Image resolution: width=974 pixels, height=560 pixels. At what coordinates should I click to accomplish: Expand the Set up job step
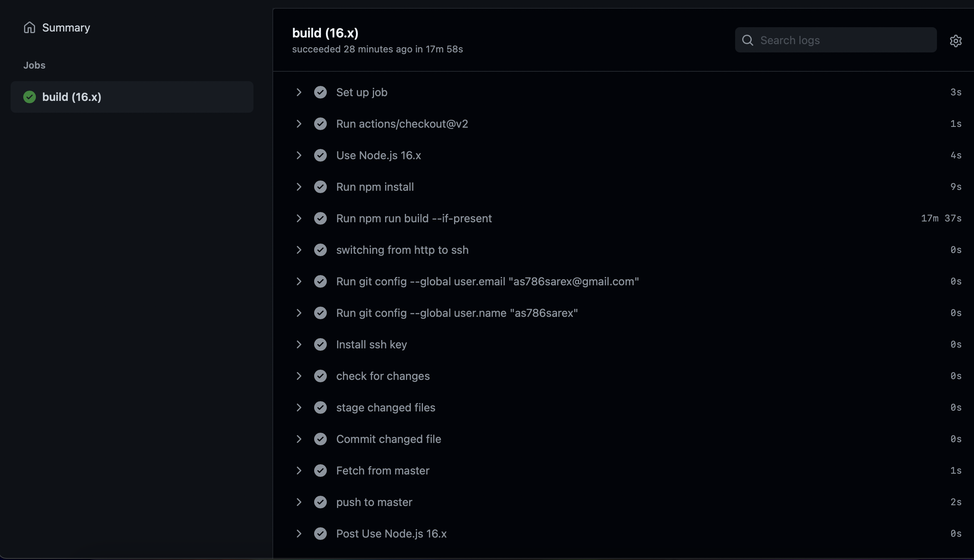pyautogui.click(x=299, y=92)
